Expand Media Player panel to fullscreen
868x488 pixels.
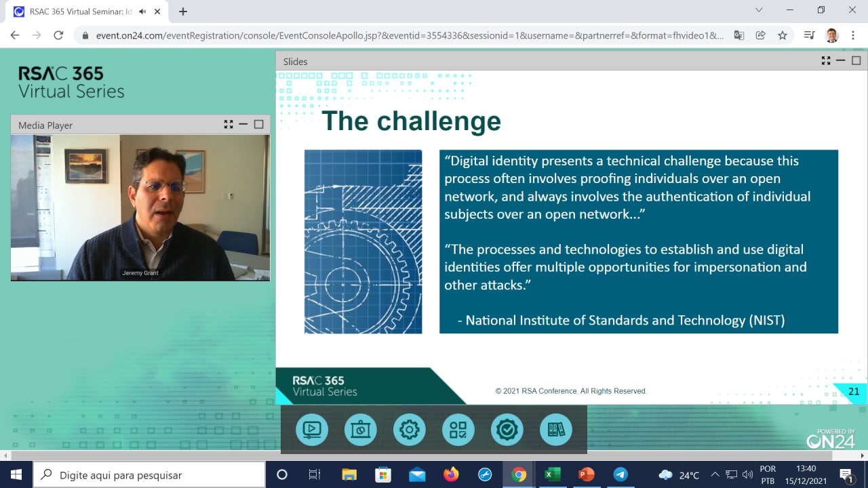229,125
